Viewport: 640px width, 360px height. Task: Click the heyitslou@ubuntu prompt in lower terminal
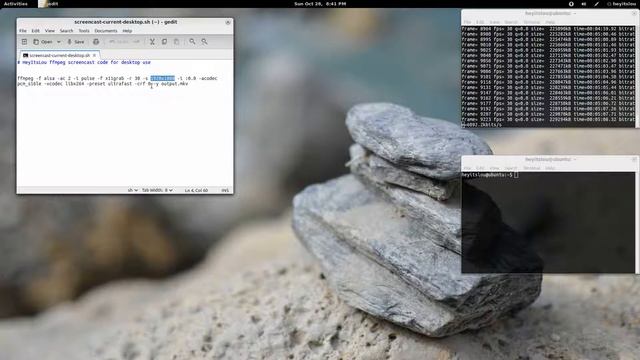pos(487,175)
